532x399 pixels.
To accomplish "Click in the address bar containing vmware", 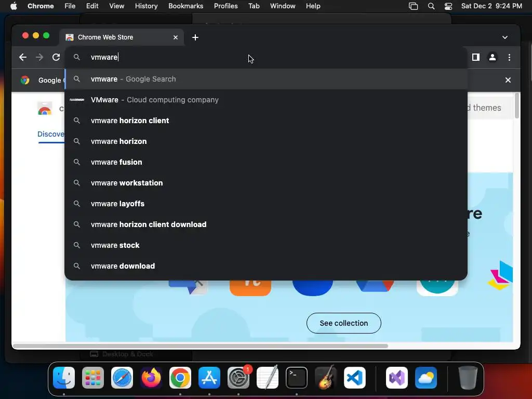I will pyautogui.click(x=266, y=57).
